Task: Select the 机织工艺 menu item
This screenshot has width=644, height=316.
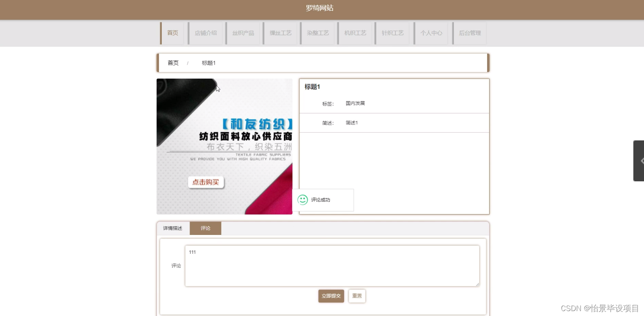Action: pos(355,33)
